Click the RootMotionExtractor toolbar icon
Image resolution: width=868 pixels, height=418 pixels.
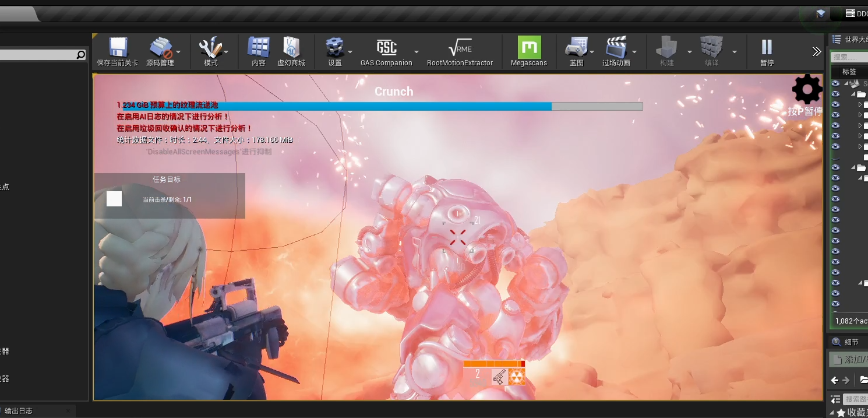[x=460, y=47]
